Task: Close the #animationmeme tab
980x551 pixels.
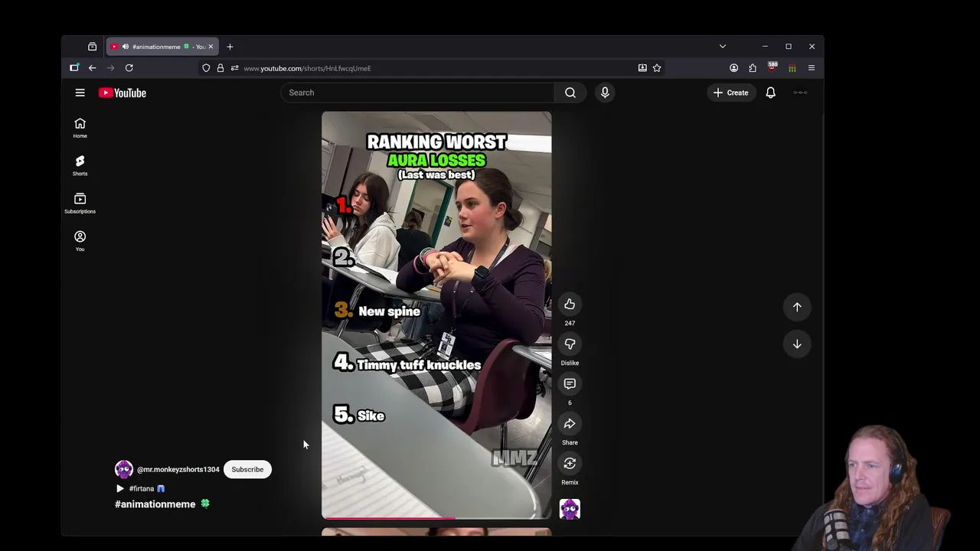Action: [211, 47]
